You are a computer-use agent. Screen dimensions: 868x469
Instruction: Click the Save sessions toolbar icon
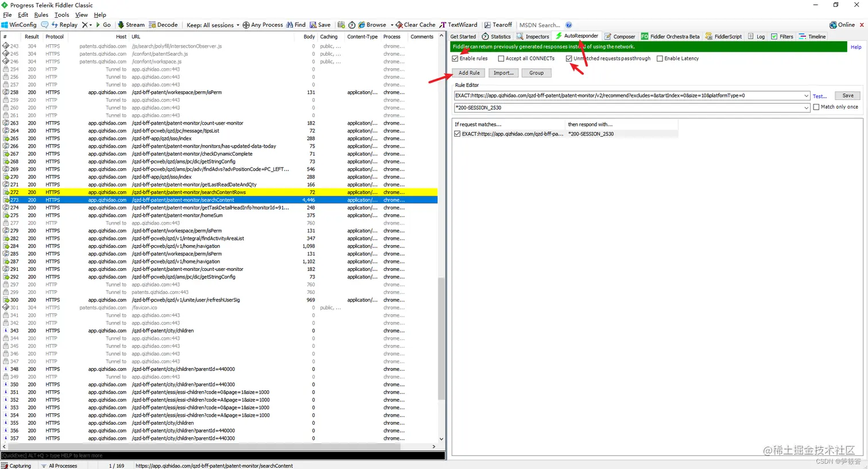320,25
